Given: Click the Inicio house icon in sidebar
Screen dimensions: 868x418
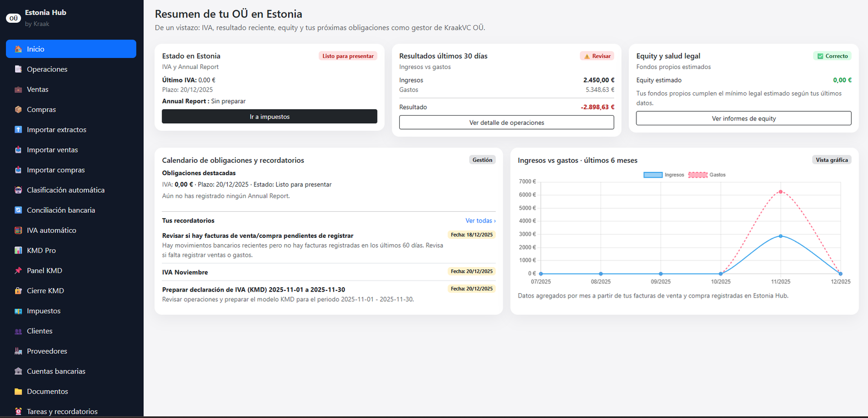Looking at the screenshot, I should [x=18, y=49].
